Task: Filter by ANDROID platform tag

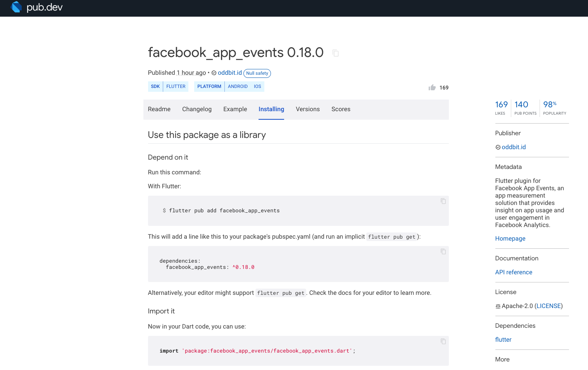Action: [x=238, y=86]
